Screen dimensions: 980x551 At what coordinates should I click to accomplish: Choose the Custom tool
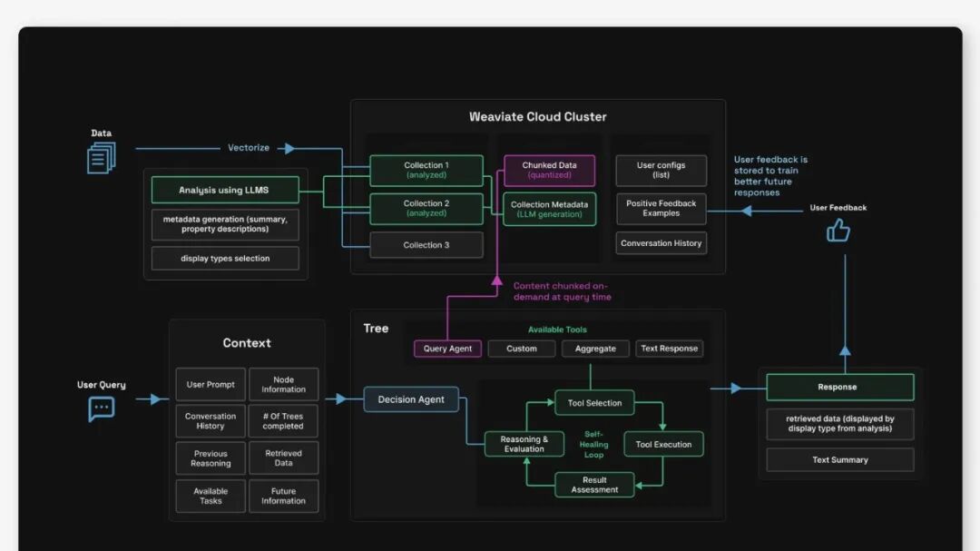coord(521,349)
